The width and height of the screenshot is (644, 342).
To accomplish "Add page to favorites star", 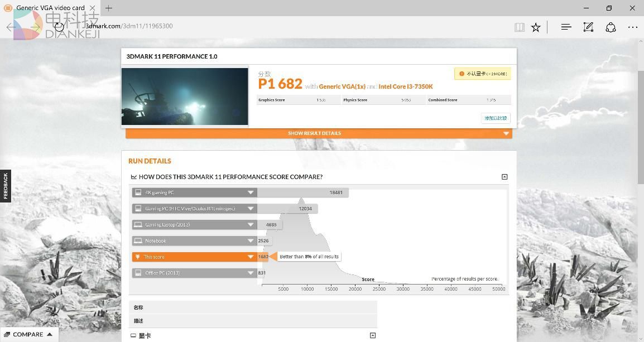I will [x=536, y=27].
